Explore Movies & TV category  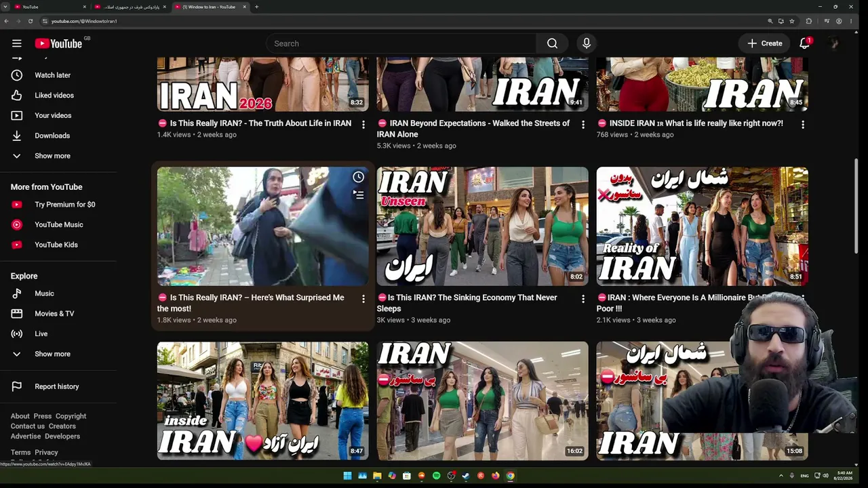pos(54,314)
